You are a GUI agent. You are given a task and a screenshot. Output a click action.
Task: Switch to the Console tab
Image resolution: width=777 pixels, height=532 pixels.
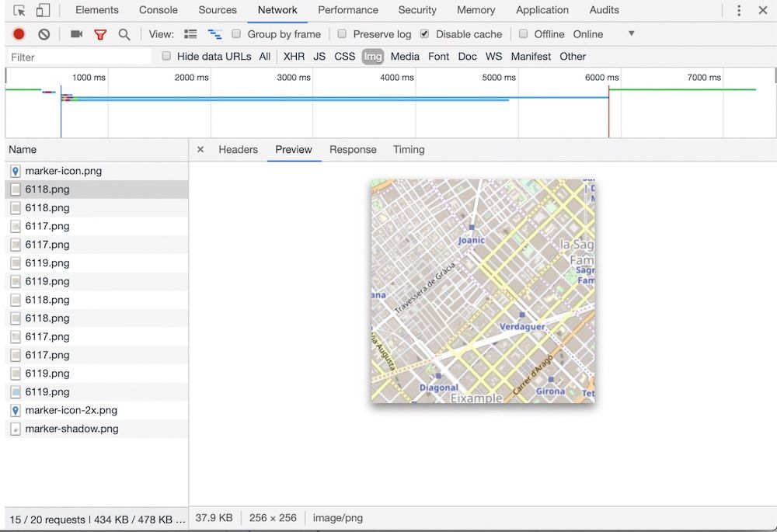pyautogui.click(x=158, y=10)
